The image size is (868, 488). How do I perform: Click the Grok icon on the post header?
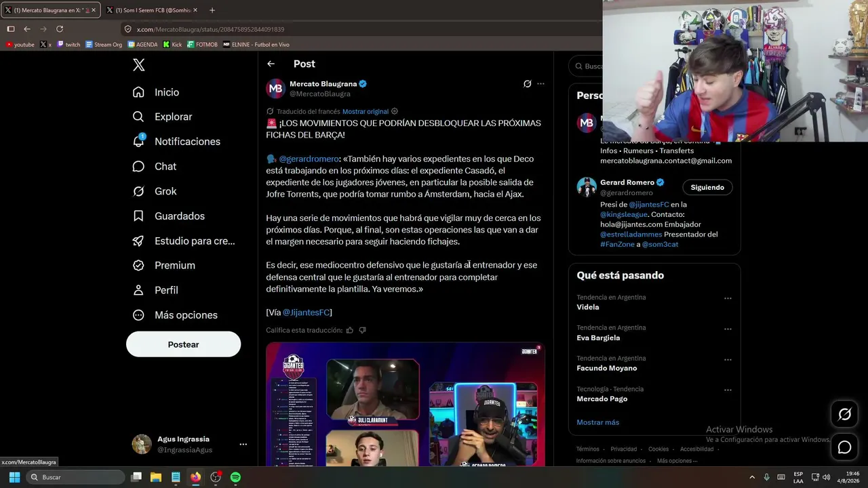click(527, 84)
